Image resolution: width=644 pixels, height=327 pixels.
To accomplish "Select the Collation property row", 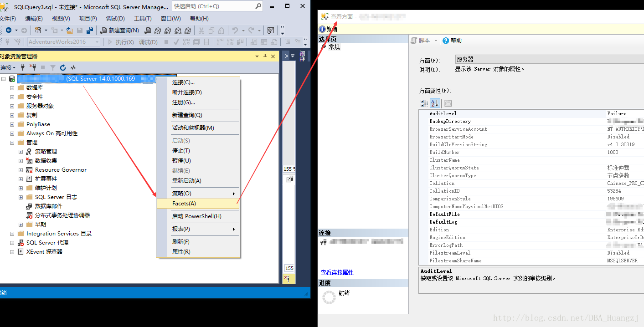I will pos(531,183).
